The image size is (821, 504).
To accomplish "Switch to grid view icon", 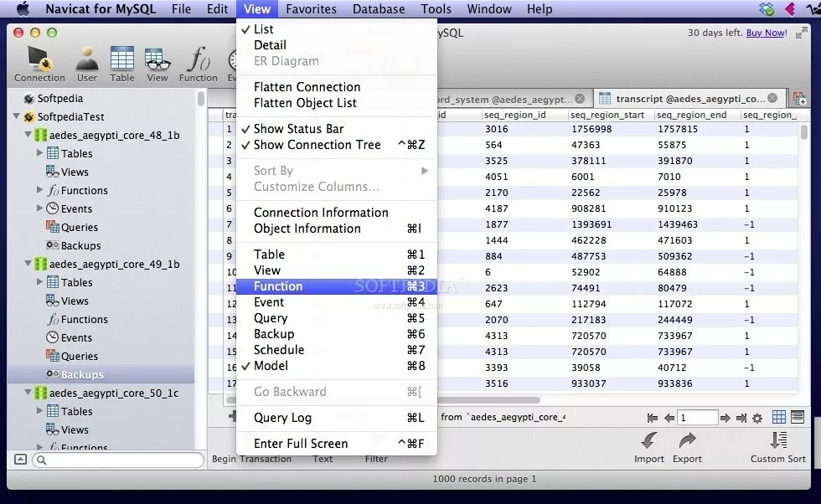I will pos(778,417).
